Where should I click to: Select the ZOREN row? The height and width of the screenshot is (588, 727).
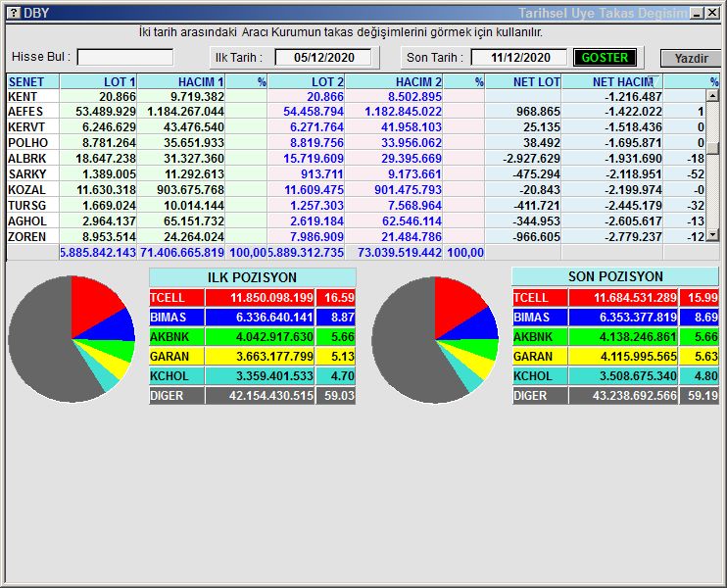356,237
